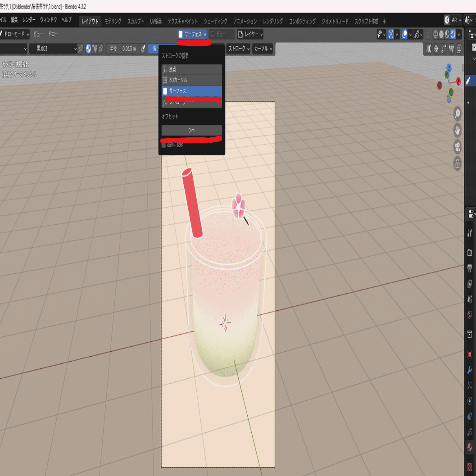Toggle the camera view icon
476x476 pixels.
point(457,147)
